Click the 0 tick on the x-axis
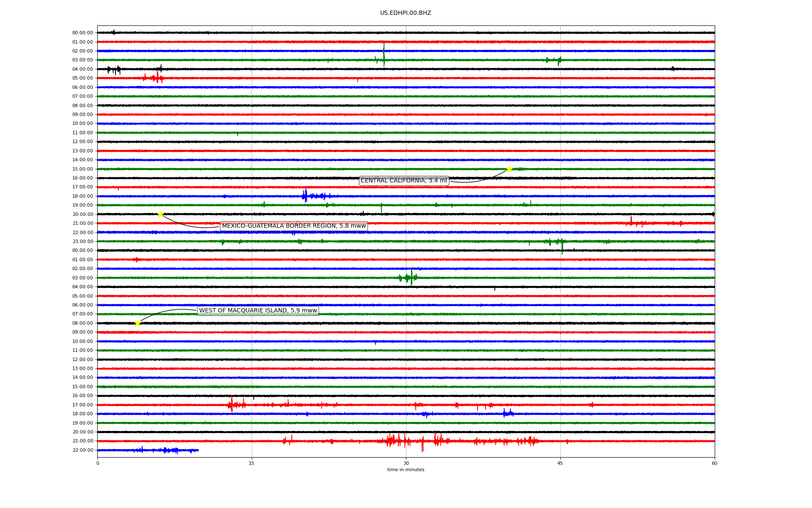This screenshot has height=508, width=812. (98, 463)
